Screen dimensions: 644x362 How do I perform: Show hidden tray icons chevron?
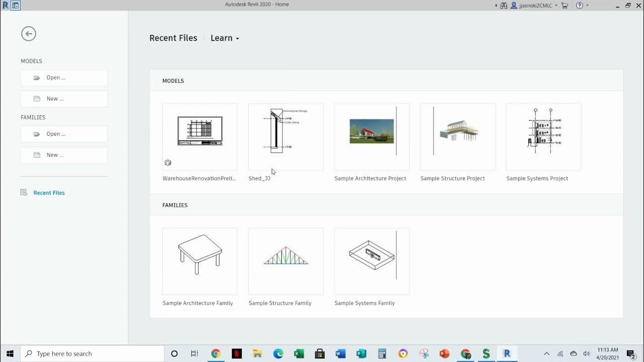[x=546, y=353]
